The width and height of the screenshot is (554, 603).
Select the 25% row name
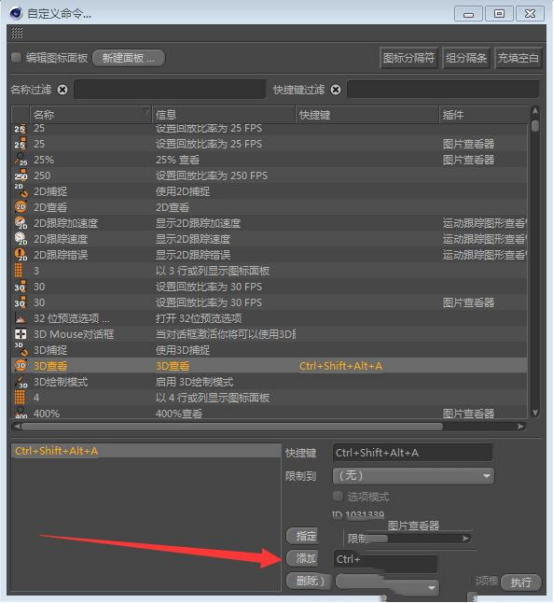[x=43, y=159]
